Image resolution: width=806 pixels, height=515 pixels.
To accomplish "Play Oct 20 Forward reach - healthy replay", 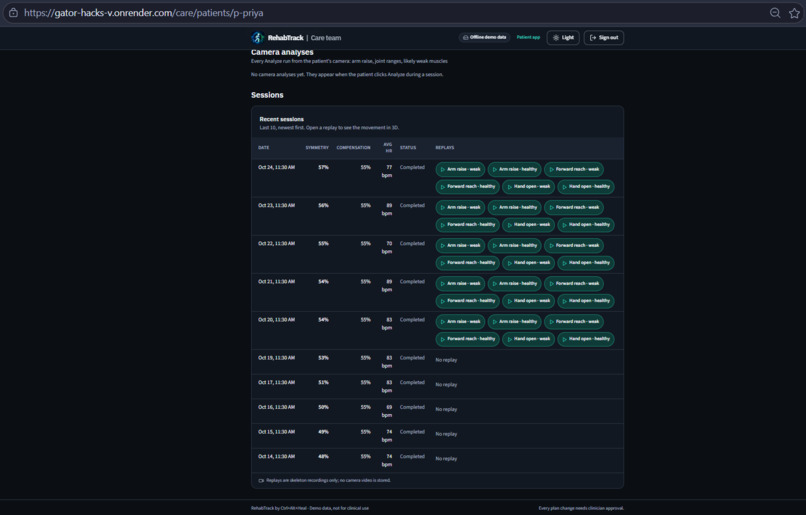I will click(x=467, y=339).
